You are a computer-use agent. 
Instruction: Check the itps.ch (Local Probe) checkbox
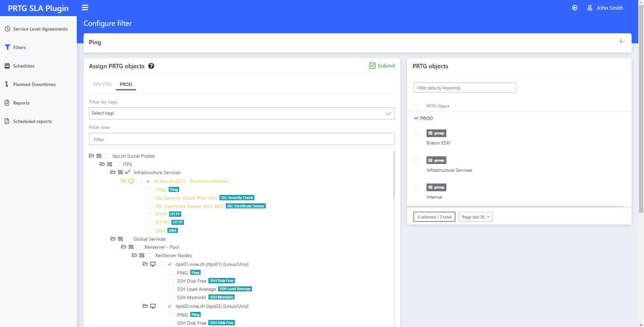click(x=106, y=156)
